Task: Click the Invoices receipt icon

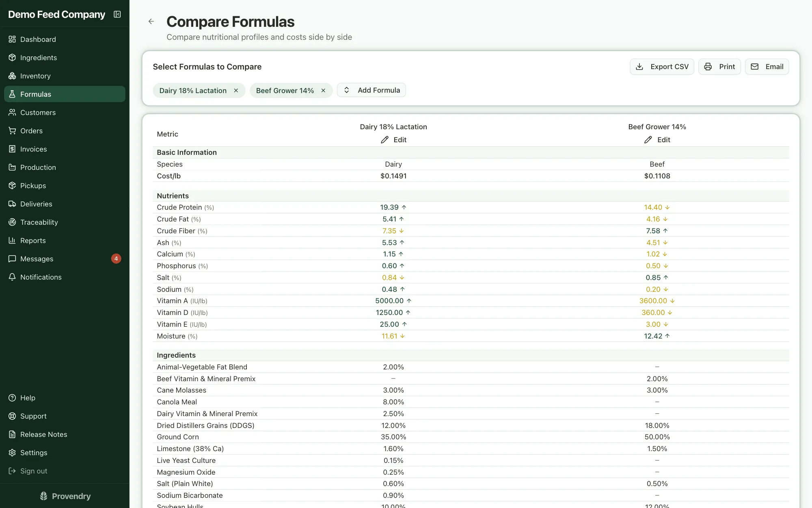Action: tap(12, 149)
